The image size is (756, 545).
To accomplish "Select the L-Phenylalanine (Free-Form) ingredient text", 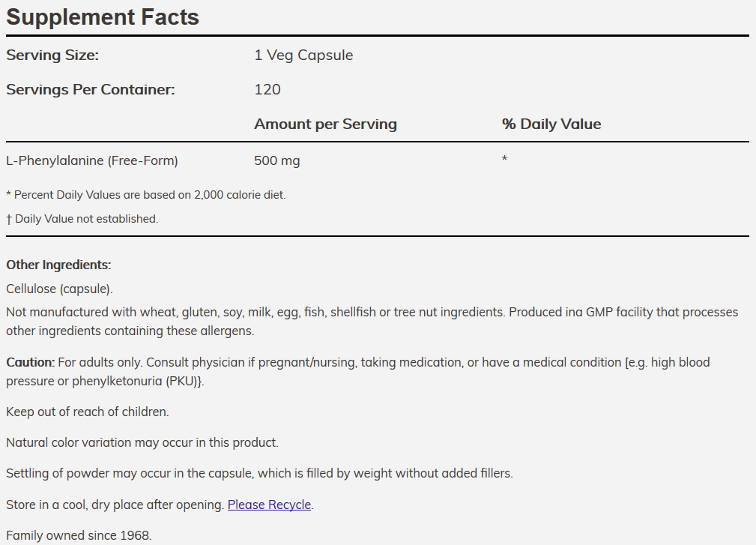I will point(92,160).
